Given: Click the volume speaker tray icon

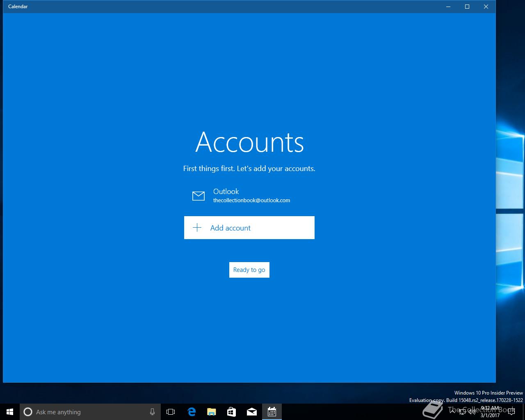Looking at the screenshot, I should coord(472,412).
